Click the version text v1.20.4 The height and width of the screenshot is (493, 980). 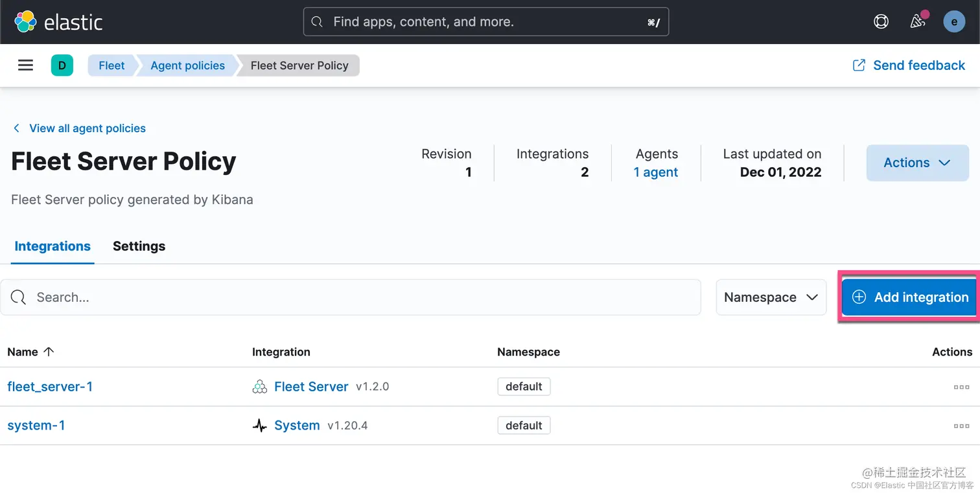[347, 426]
